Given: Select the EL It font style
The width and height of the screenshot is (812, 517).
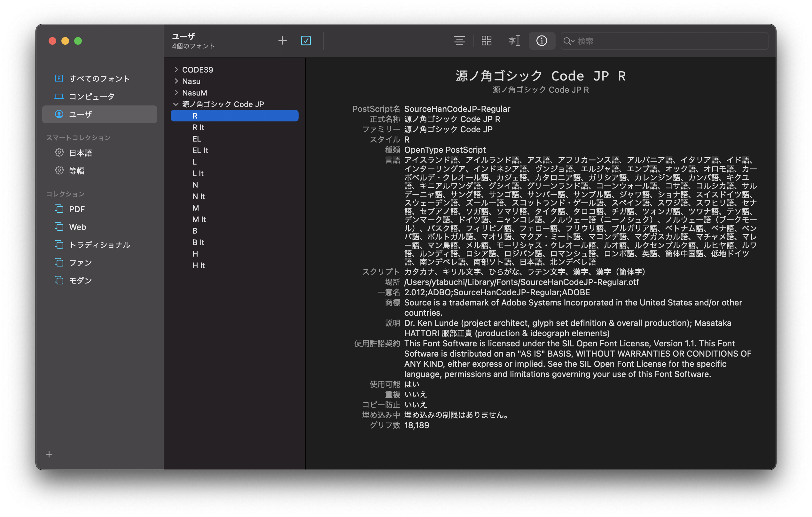Looking at the screenshot, I should point(234,150).
